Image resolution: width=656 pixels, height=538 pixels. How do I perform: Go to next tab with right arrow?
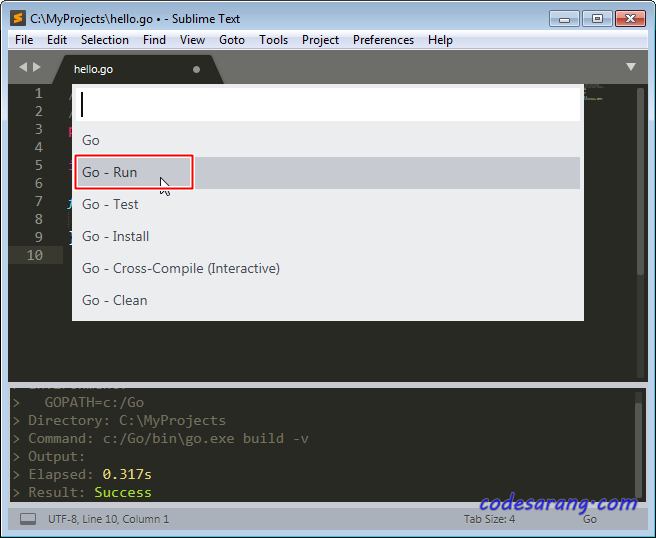[x=37, y=67]
